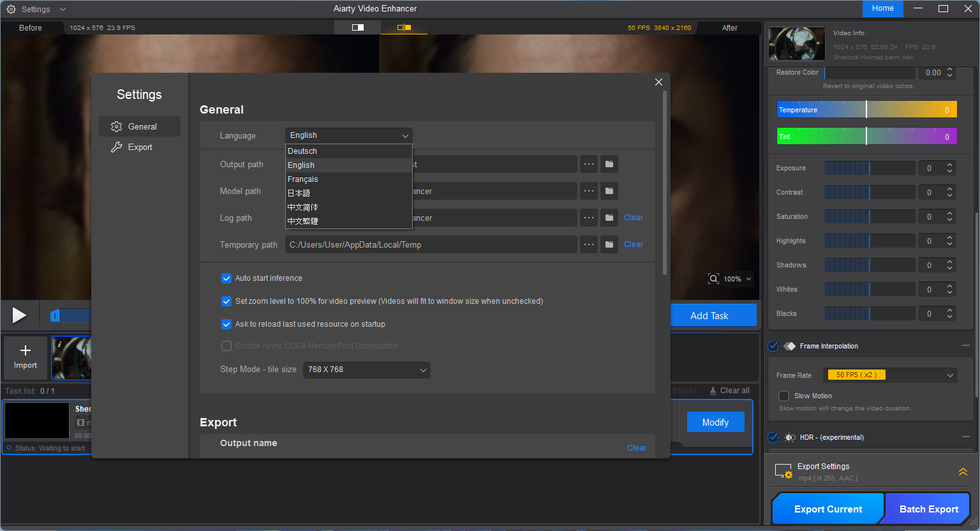Toggle Ask to reload last used resource
This screenshot has width=980, height=531.
pyautogui.click(x=226, y=324)
